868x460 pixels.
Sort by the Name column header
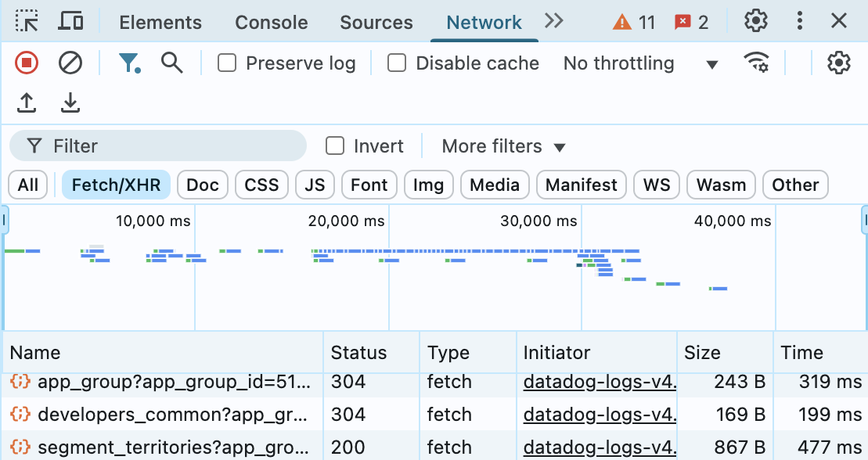(163, 352)
